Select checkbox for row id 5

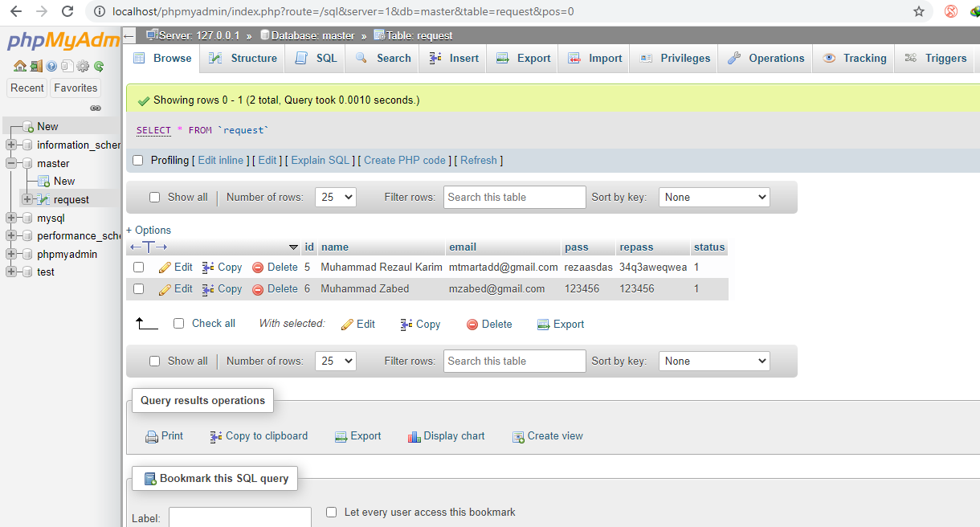click(x=139, y=268)
